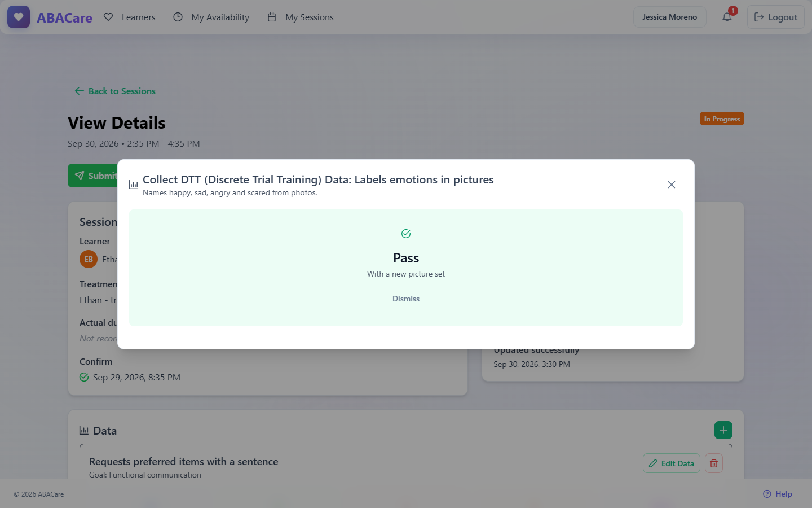Click the 'Sep 30, 2026 • 2:35 PM - 4:35 PM' text

coord(134,144)
